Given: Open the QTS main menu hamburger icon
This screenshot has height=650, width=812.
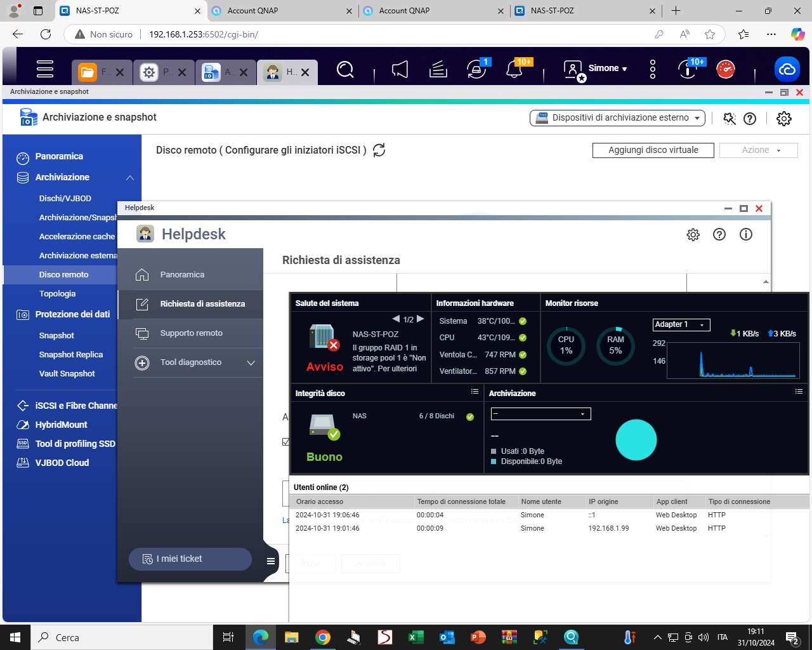Looking at the screenshot, I should pyautogui.click(x=45, y=69).
